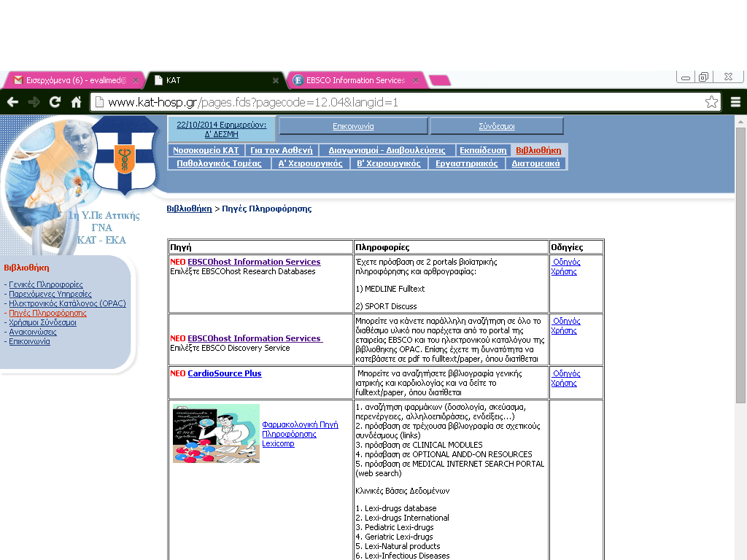Go back with the browser back arrow
This screenshot has width=747, height=560.
(x=13, y=102)
